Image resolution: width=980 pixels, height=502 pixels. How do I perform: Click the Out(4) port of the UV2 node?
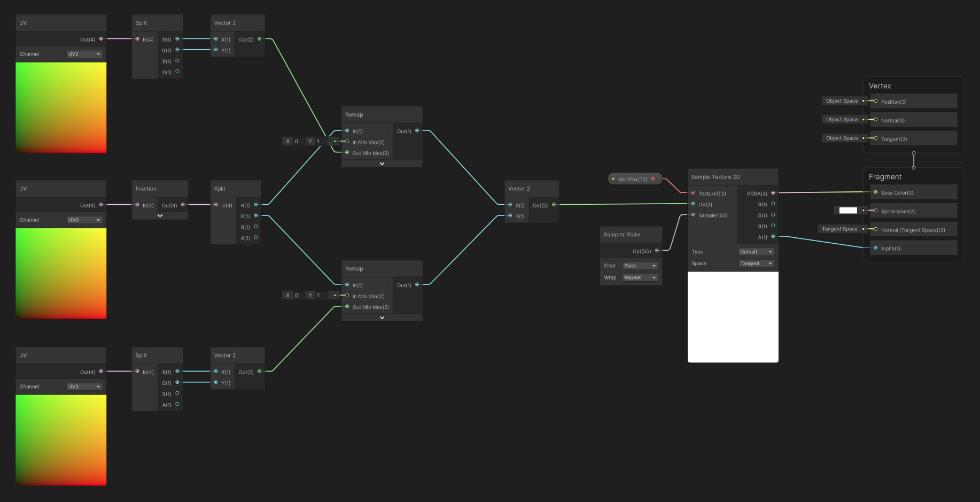click(100, 39)
